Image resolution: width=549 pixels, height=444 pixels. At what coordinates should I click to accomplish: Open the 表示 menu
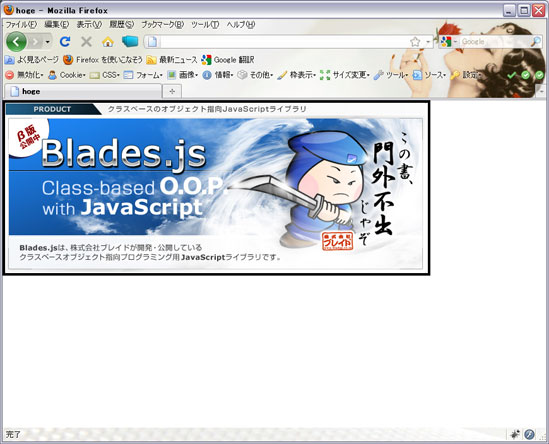(89, 25)
